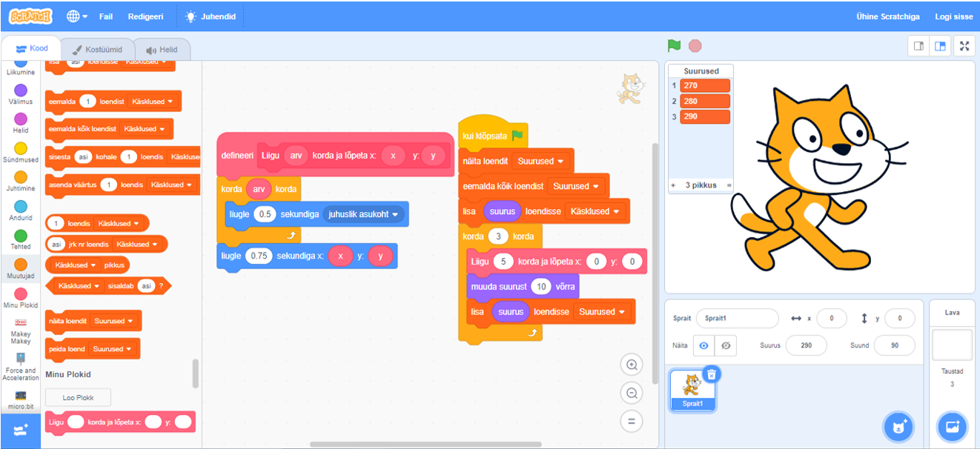Click the red stop sign button
The height and width of the screenshot is (449, 980).
[x=695, y=46]
